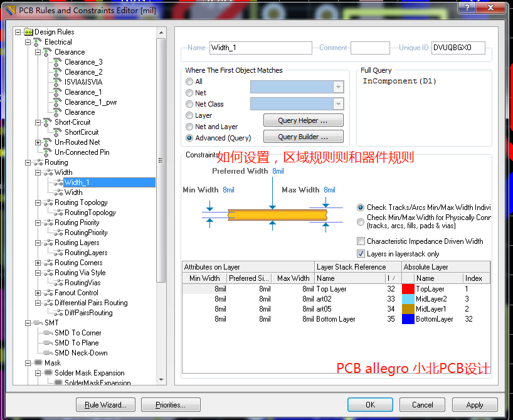The image size is (513, 420).
Task: Select the Net Class radio button
Action: pyautogui.click(x=189, y=104)
